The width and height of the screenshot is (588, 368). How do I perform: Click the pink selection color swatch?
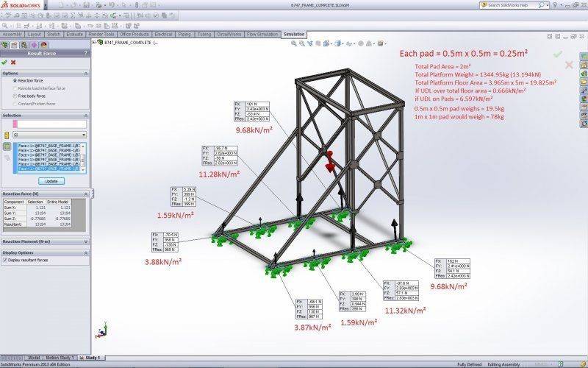15,124
